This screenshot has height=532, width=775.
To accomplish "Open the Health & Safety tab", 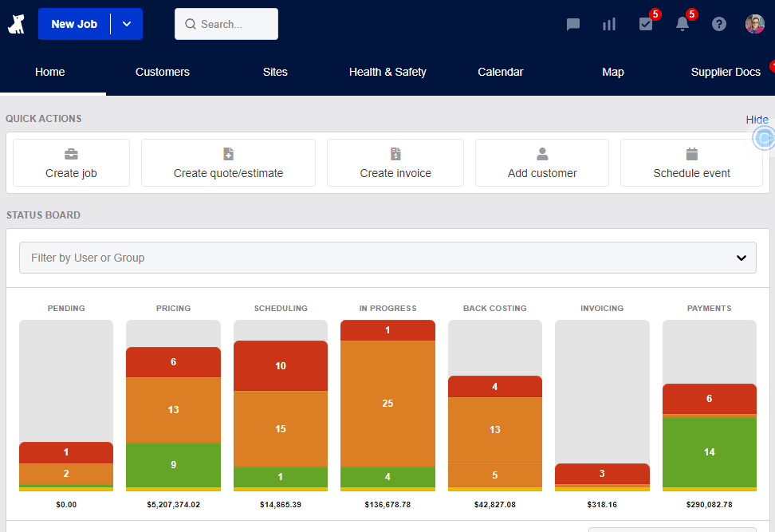I will click(387, 72).
